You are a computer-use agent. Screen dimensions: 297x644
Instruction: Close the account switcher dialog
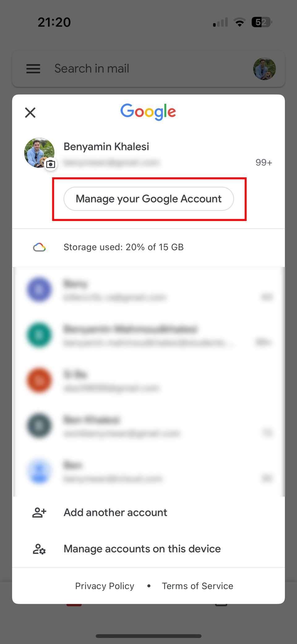[x=30, y=113]
